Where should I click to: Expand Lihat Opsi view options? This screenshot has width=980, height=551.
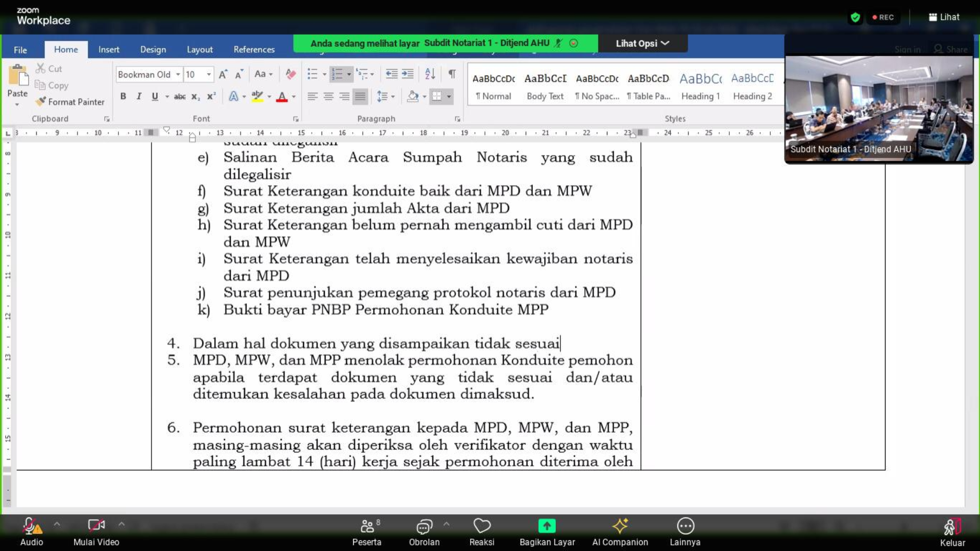[643, 43]
